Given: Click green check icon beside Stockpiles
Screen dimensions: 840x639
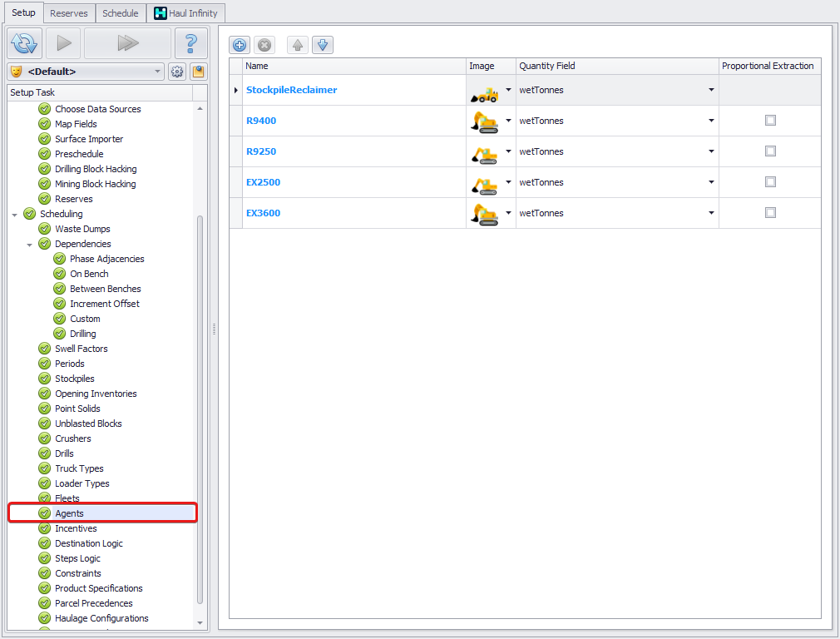Looking at the screenshot, I should pyautogui.click(x=45, y=379).
